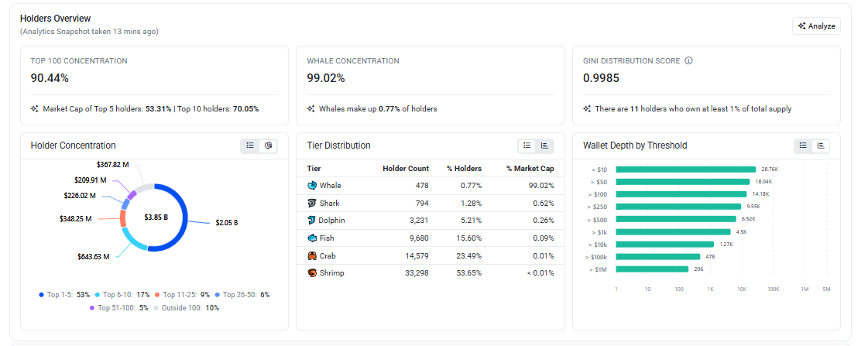Show Tier Distribution as a table list
The image size is (868, 346).
click(527, 146)
